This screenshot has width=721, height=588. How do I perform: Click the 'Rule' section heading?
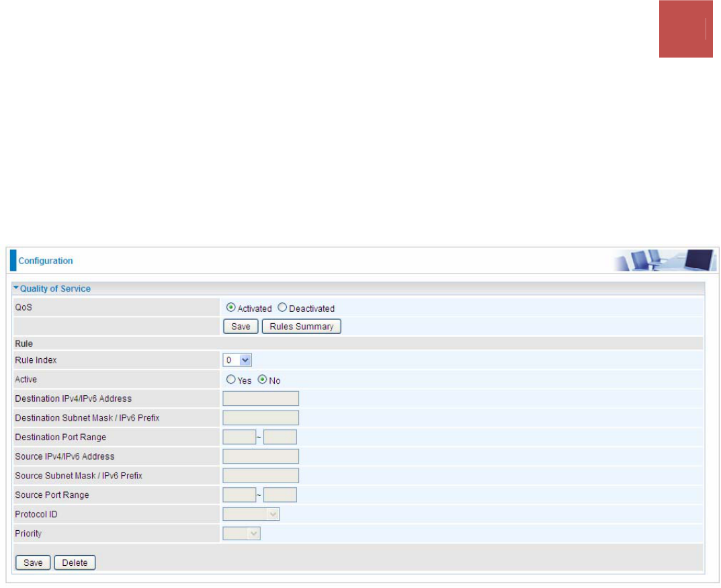(x=24, y=344)
